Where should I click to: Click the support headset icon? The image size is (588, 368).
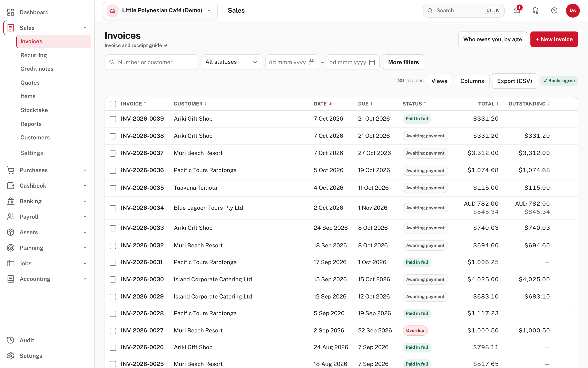coord(536,10)
